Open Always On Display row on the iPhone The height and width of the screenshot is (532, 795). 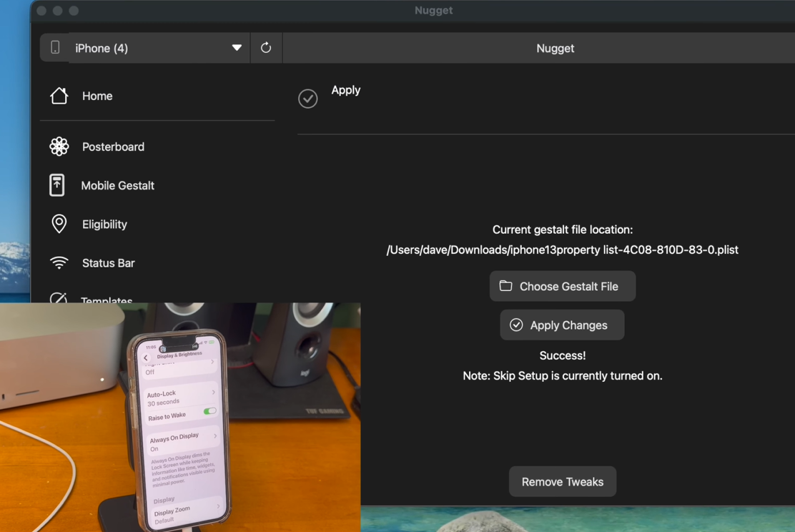(x=184, y=442)
